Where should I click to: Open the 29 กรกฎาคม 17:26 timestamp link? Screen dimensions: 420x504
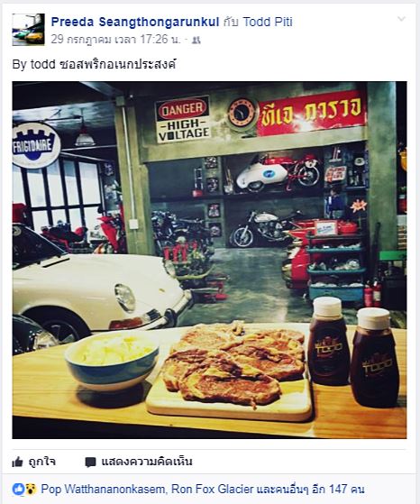[115, 40]
